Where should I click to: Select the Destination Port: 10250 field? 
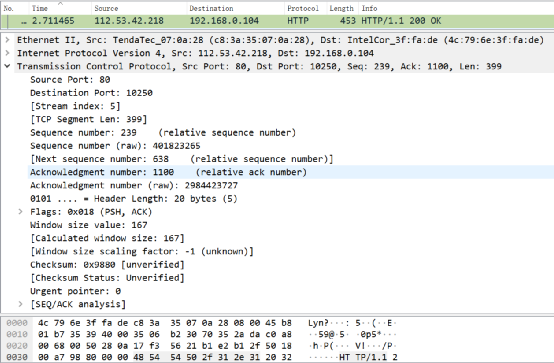click(x=91, y=93)
